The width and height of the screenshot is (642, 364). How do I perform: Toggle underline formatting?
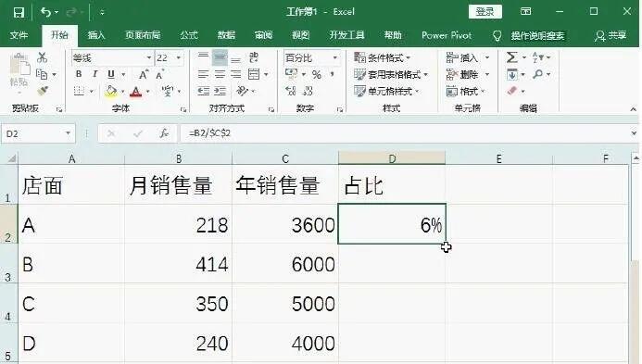(x=111, y=74)
